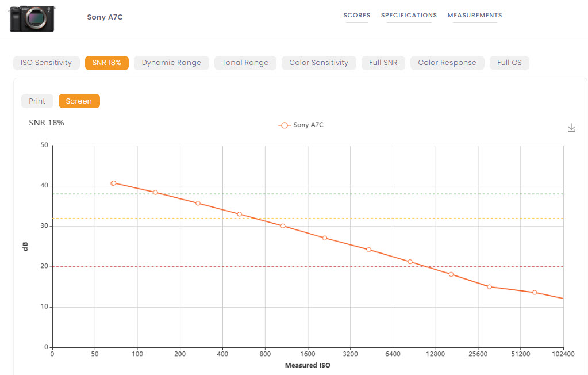Click the 3200 ISO axis tick label
Viewport: 588px width, 375px height.
coord(350,354)
